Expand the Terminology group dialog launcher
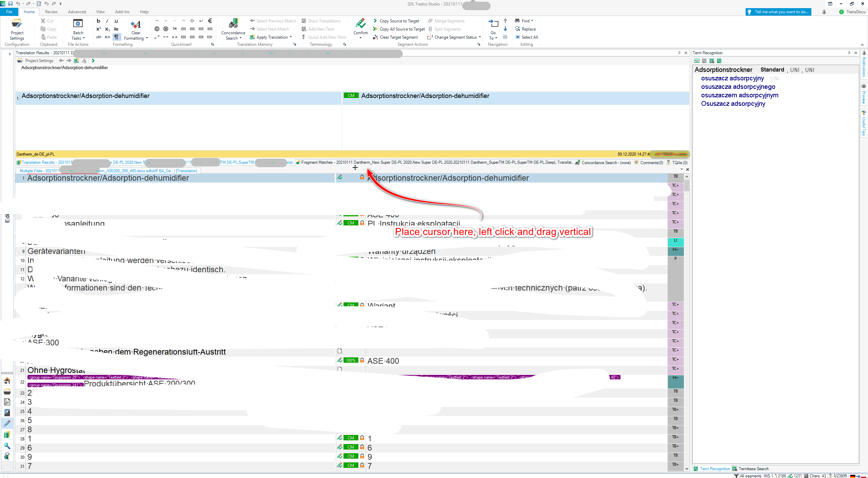 344,44
